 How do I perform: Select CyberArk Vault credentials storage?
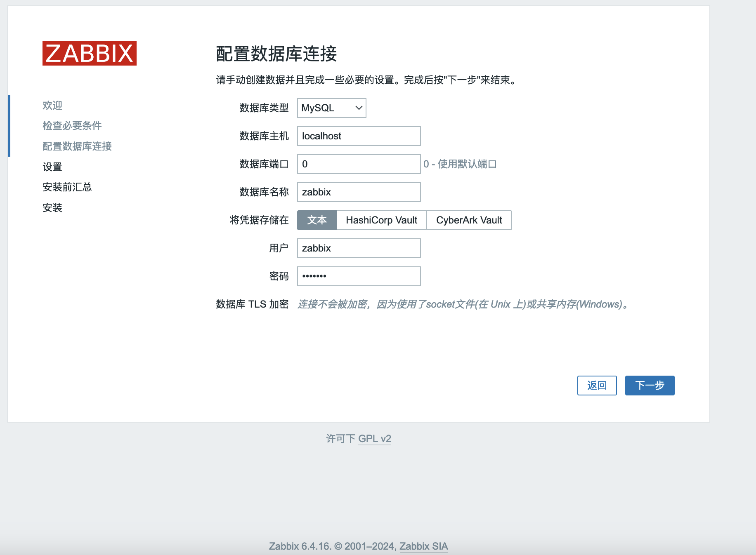coord(469,220)
